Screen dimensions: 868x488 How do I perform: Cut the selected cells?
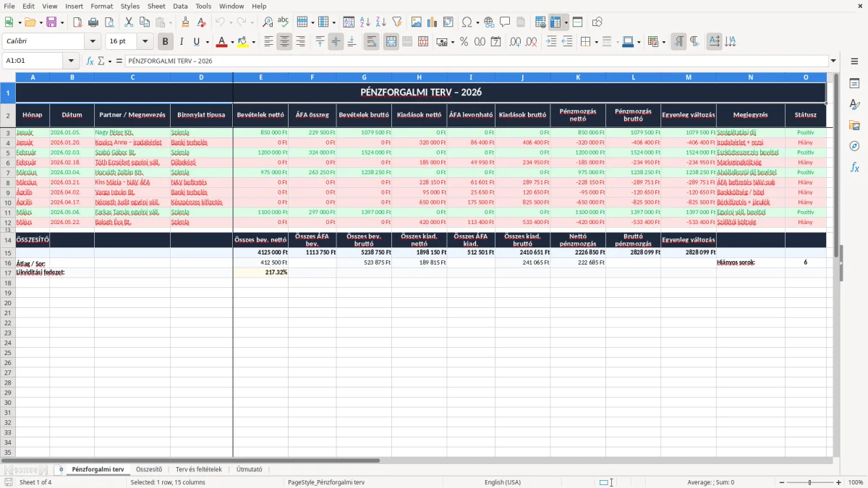(129, 22)
